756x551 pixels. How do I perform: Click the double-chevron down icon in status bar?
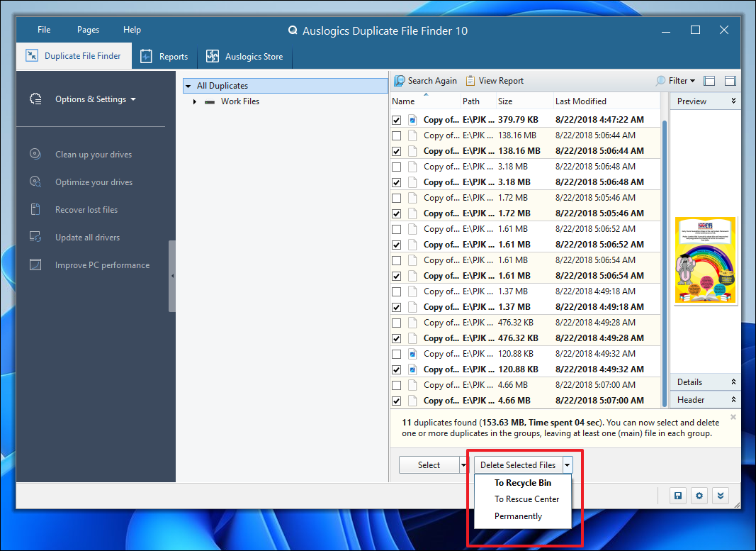pyautogui.click(x=721, y=496)
